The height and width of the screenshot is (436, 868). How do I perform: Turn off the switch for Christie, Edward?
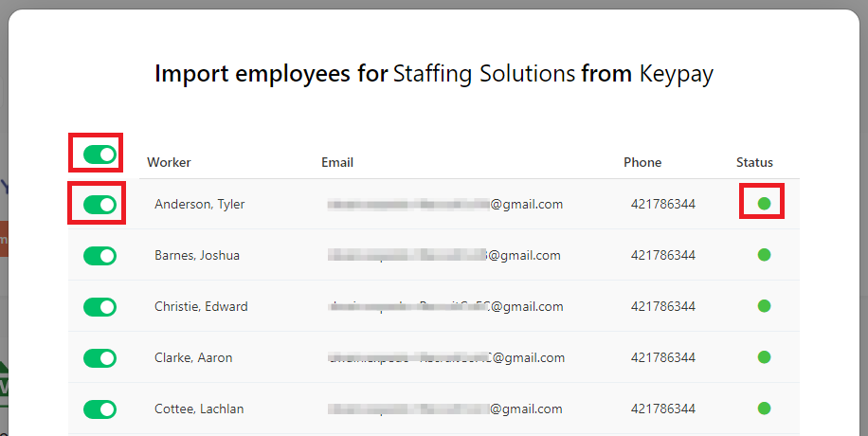click(x=99, y=307)
